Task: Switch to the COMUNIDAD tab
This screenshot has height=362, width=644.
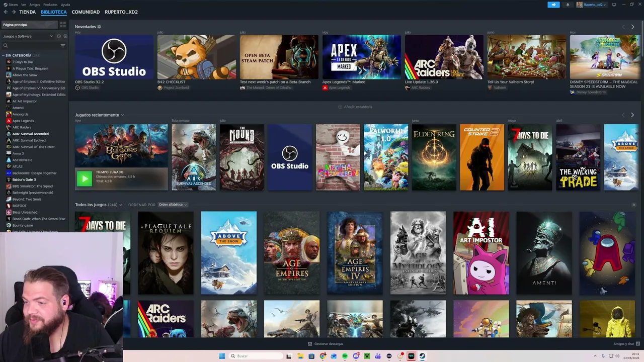Action: 86,12
